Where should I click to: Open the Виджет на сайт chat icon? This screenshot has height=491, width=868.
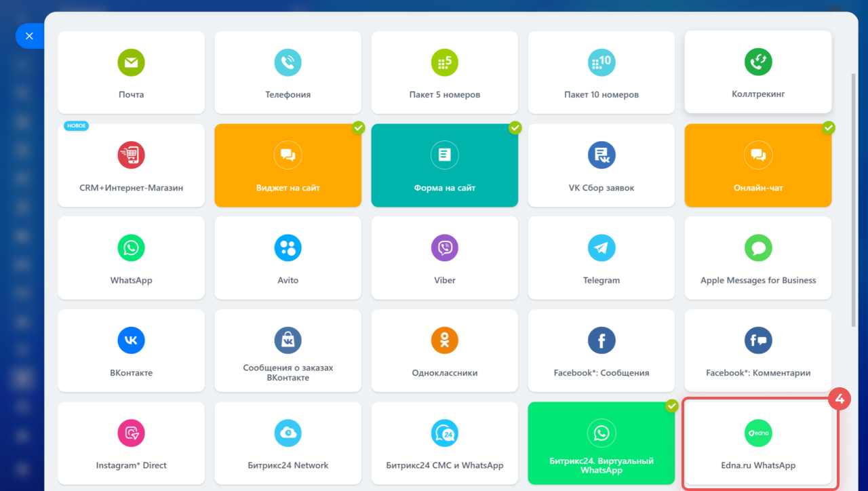tap(288, 155)
